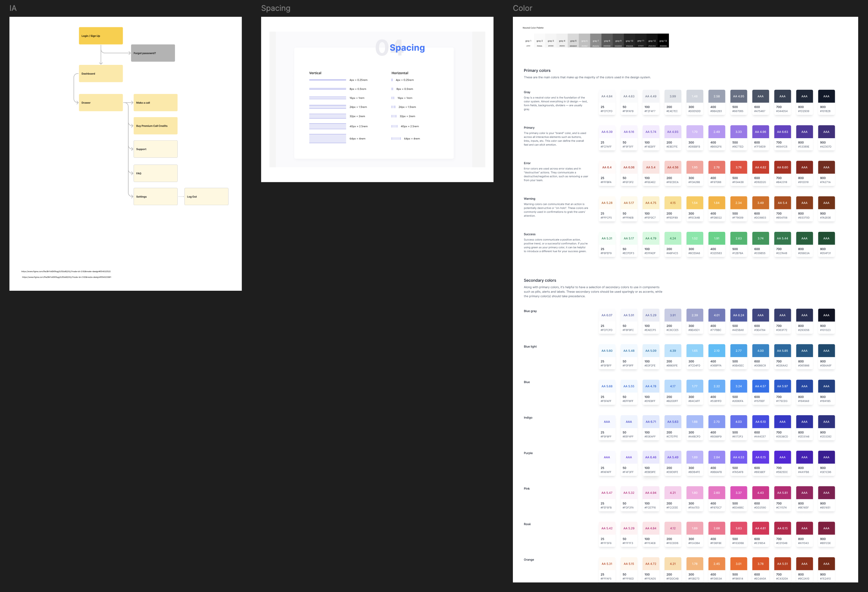Select the 'Buy Premium Call Credits' node

[155, 126]
